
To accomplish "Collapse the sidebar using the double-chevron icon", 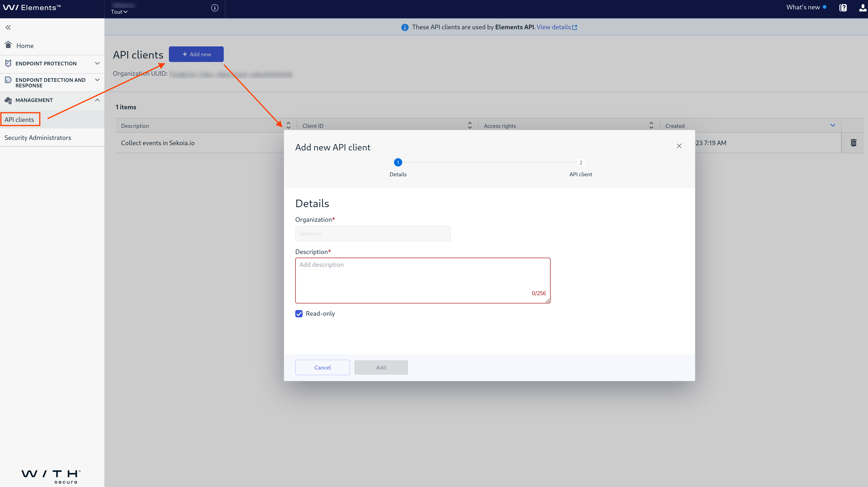I will (8, 27).
